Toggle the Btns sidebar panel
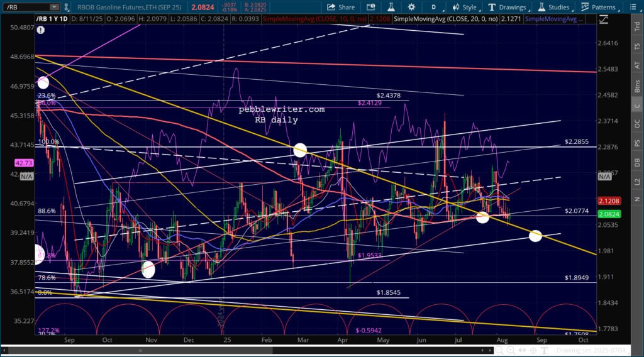The height and width of the screenshot is (357, 644). coord(637,86)
